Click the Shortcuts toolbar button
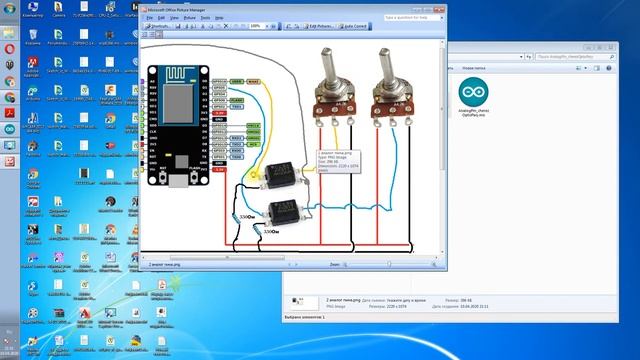The width and height of the screenshot is (640, 360). [158, 26]
